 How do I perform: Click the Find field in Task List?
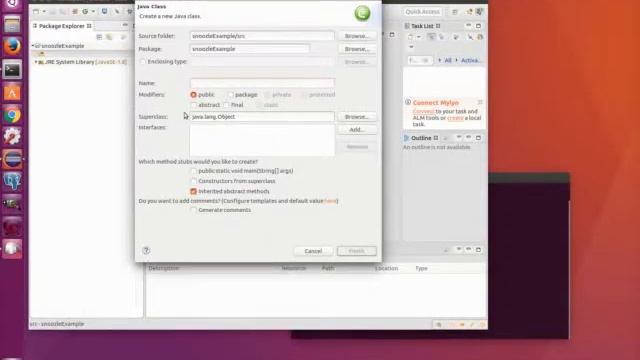click(419, 60)
